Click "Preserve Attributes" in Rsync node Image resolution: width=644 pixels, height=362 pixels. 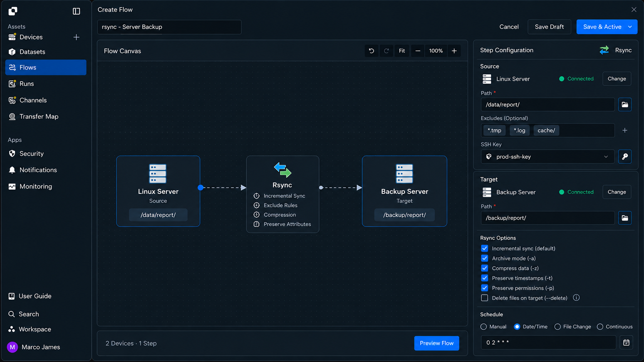[287, 224]
